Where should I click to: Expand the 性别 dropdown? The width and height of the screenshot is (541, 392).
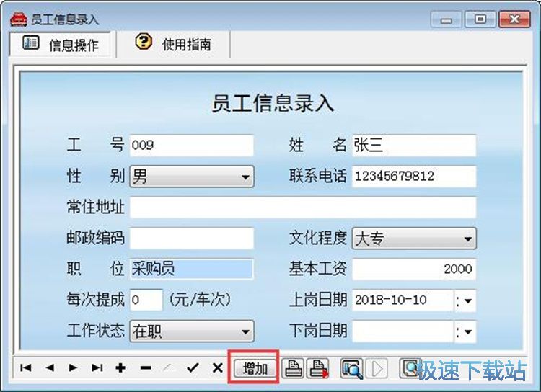[245, 177]
